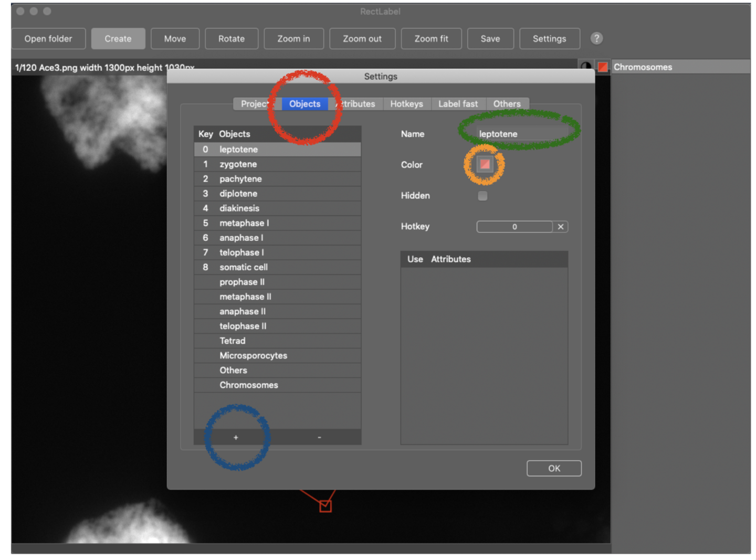
Task: Toggle the Hidden checkbox
Action: [482, 196]
